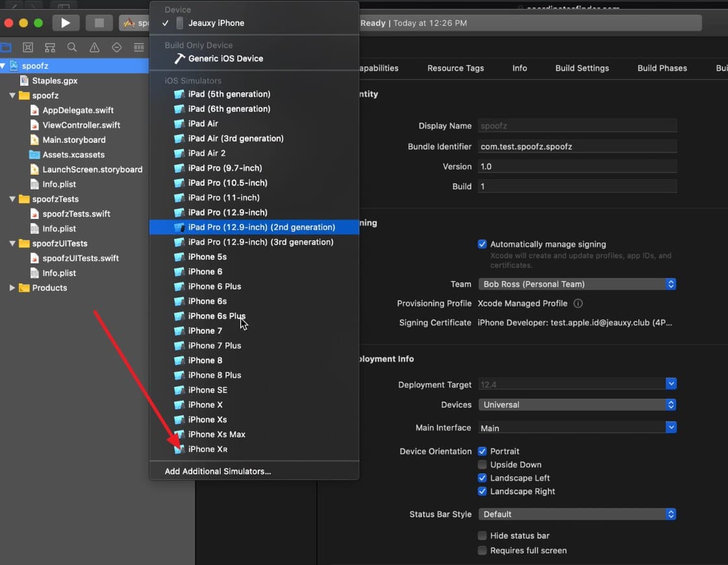Image resolution: width=728 pixels, height=565 pixels.
Task: Click the spoofz scheme selector in toolbar
Action: point(134,23)
